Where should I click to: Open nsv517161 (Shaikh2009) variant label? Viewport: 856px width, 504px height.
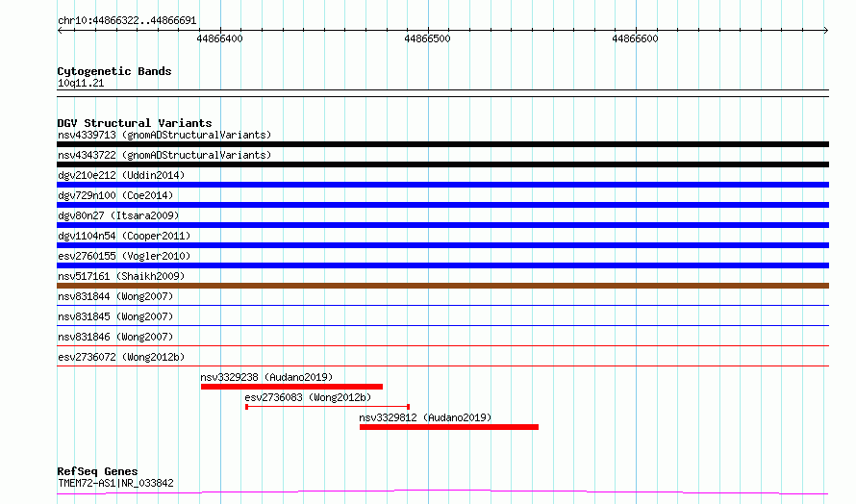(x=121, y=276)
